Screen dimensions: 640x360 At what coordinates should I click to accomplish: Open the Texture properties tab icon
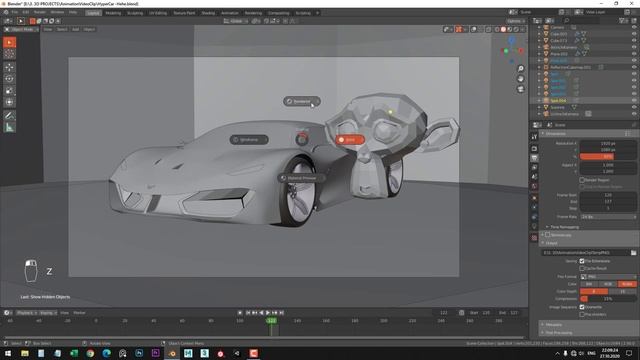click(x=534, y=238)
